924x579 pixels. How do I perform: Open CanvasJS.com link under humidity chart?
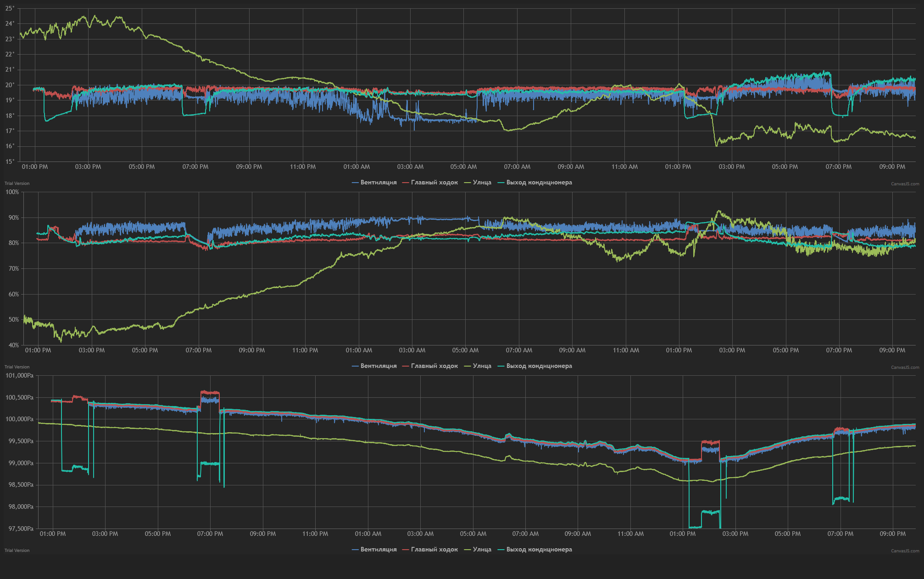(905, 367)
